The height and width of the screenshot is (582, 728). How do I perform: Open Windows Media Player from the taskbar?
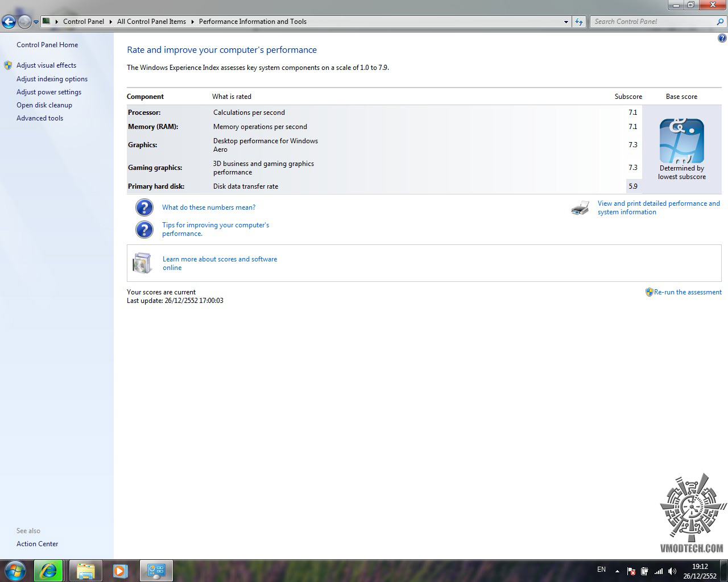pyautogui.click(x=120, y=571)
